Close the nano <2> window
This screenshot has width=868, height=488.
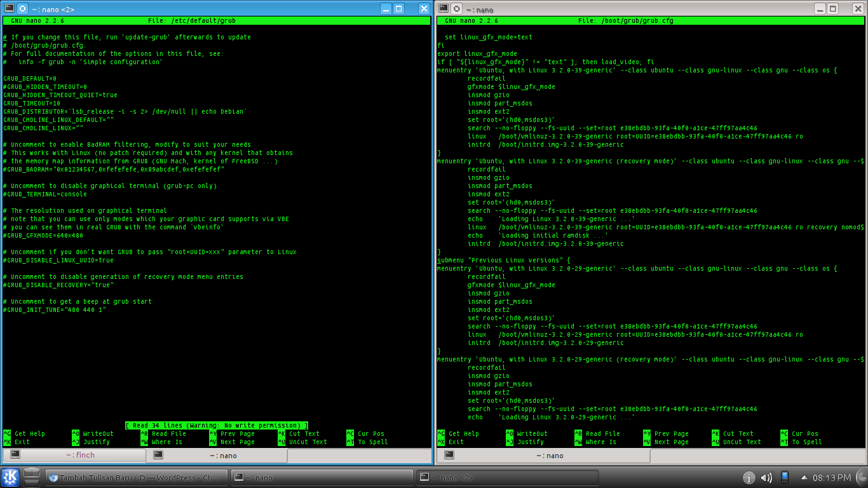coord(424,8)
